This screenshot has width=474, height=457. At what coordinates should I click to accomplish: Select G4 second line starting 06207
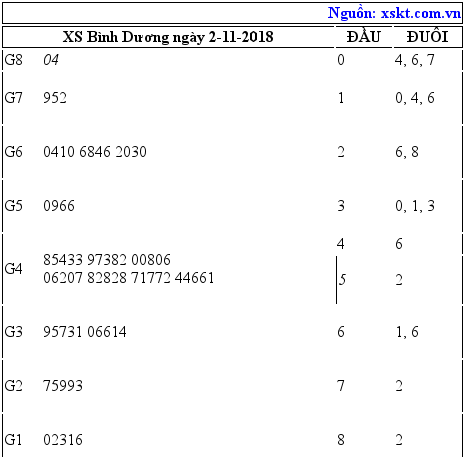click(129, 278)
